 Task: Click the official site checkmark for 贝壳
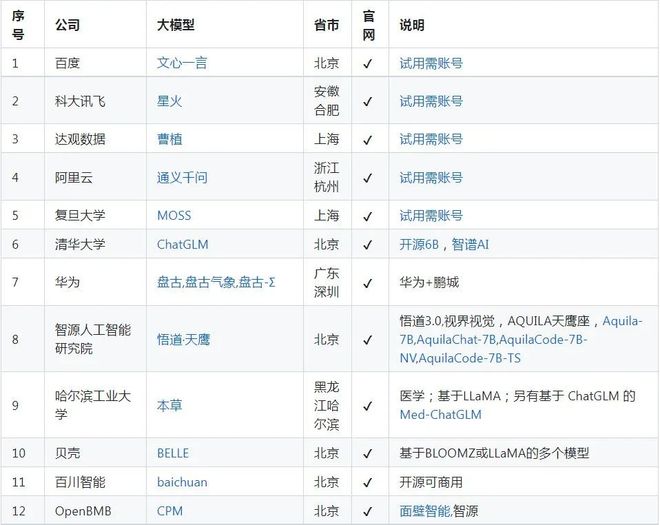pos(368,454)
